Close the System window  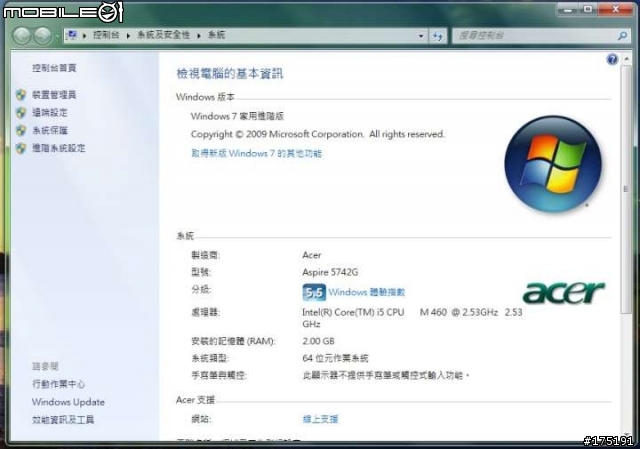coord(616,9)
